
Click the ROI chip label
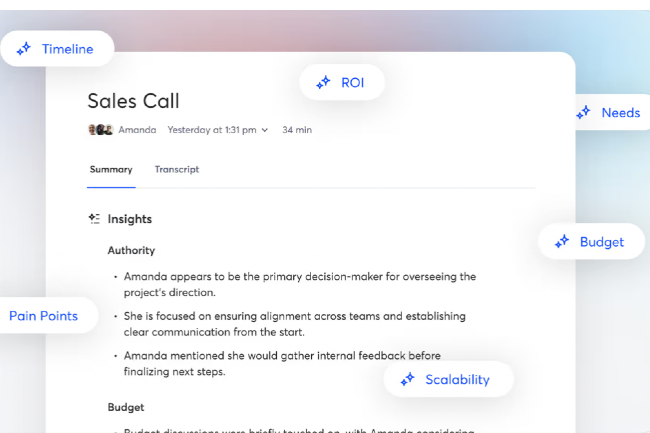click(x=352, y=83)
